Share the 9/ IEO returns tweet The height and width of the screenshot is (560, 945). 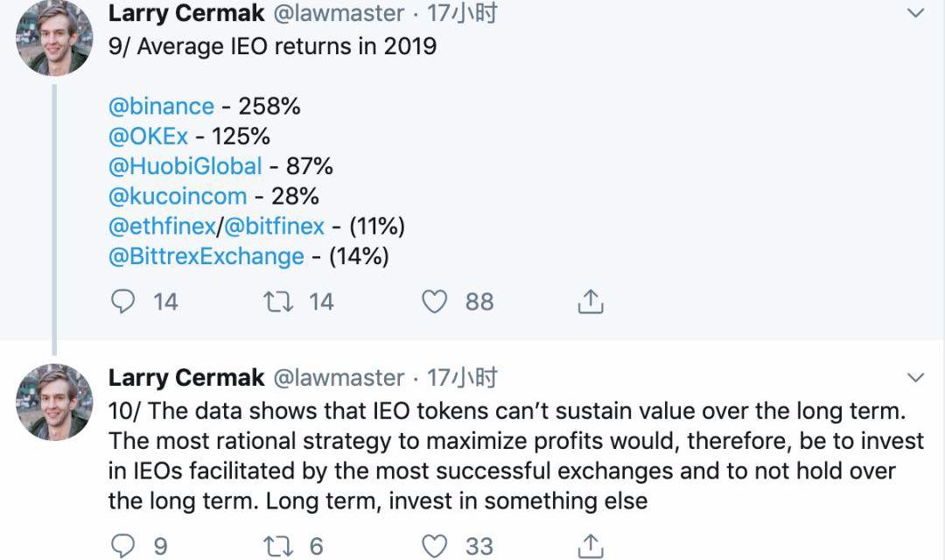[591, 302]
